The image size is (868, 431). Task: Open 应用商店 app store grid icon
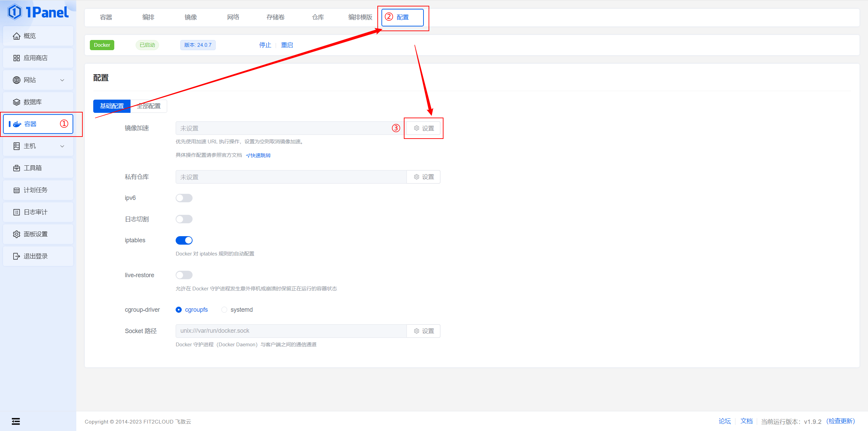tap(16, 58)
